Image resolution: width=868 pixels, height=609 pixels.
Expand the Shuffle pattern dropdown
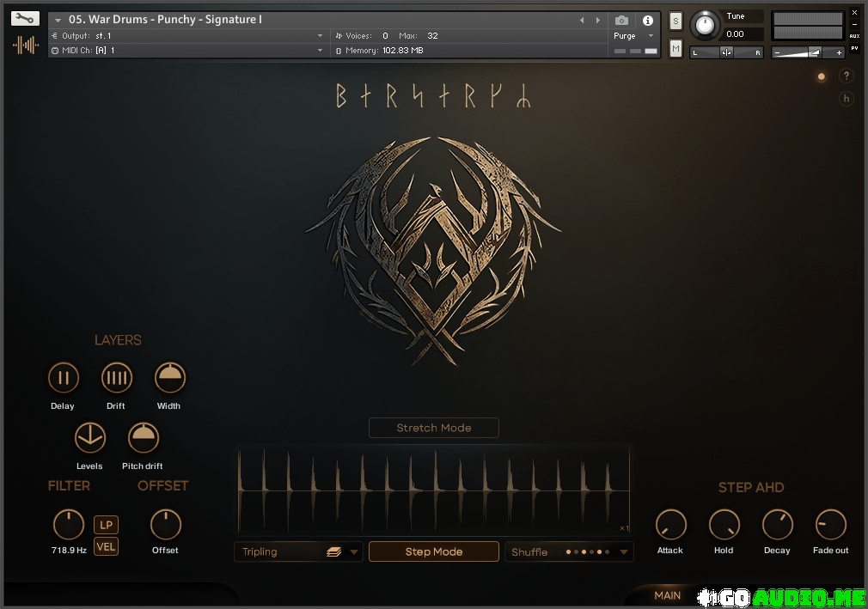[570, 552]
